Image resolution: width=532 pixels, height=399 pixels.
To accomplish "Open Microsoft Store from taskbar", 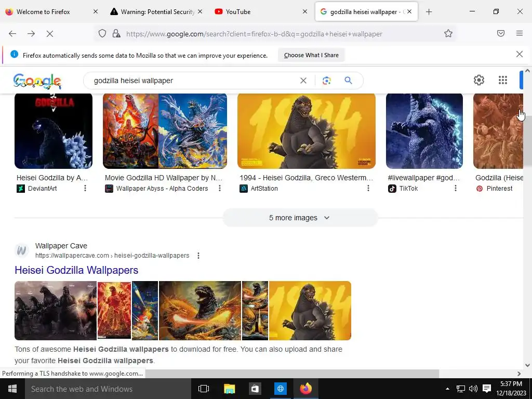I will 255,389.
